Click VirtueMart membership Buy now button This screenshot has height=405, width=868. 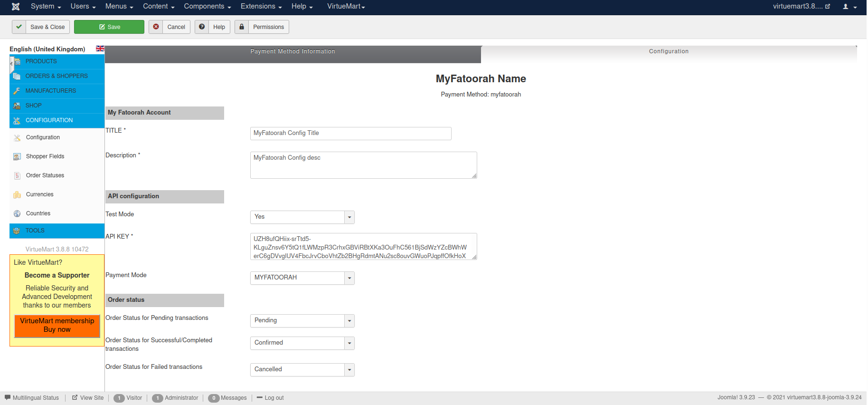point(57,326)
